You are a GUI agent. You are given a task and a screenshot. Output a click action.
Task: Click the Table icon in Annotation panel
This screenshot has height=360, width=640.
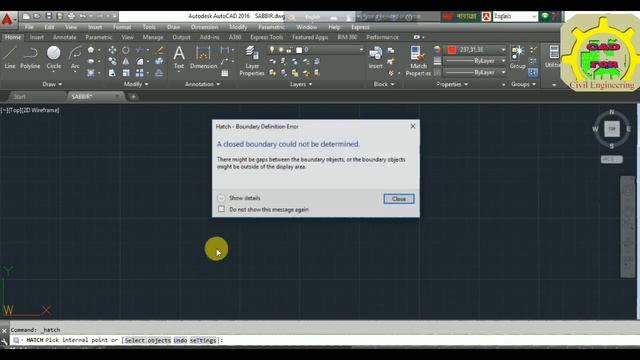[224, 73]
